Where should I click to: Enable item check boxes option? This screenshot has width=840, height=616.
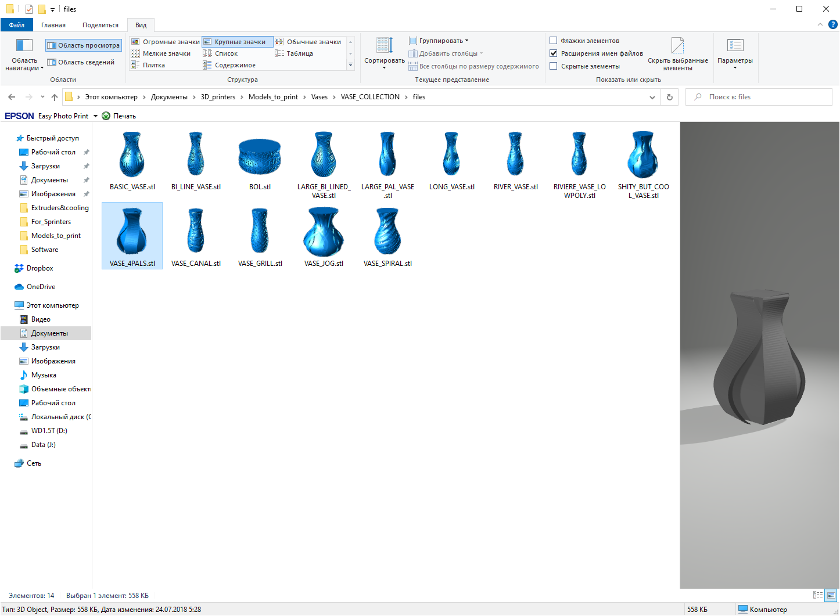[x=554, y=41]
